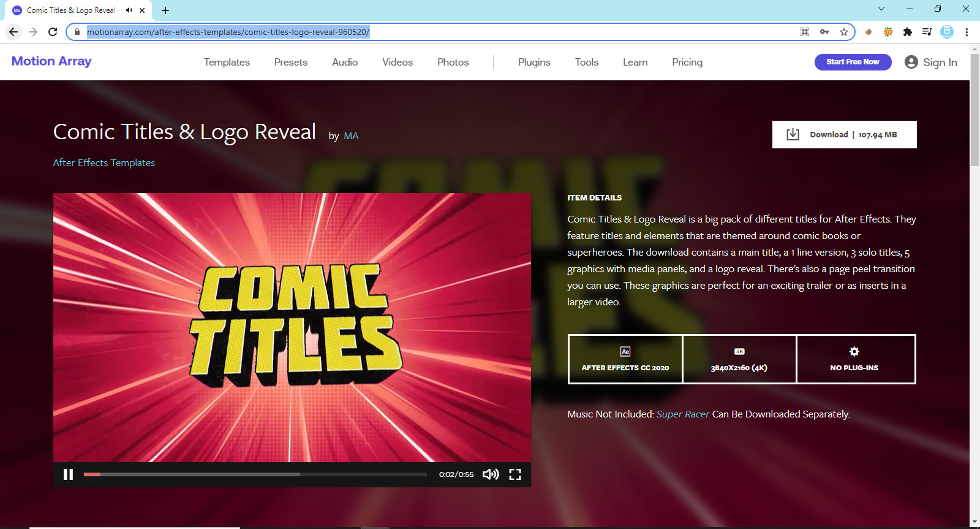Enter fullscreen mode on the video player
The width and height of the screenshot is (980, 529).
tap(515, 474)
